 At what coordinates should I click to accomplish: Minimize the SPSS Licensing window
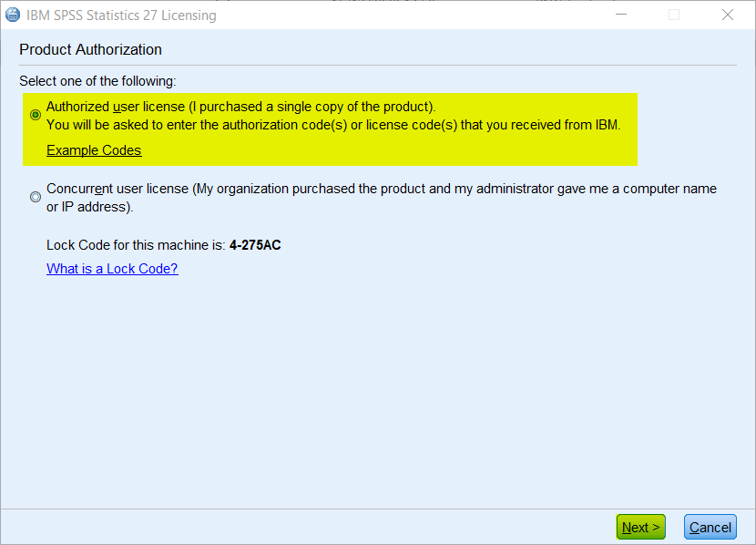pyautogui.click(x=621, y=15)
